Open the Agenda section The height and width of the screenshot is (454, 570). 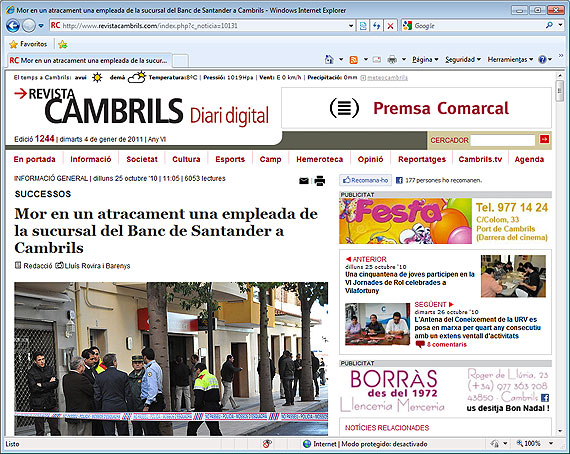pos(529,159)
